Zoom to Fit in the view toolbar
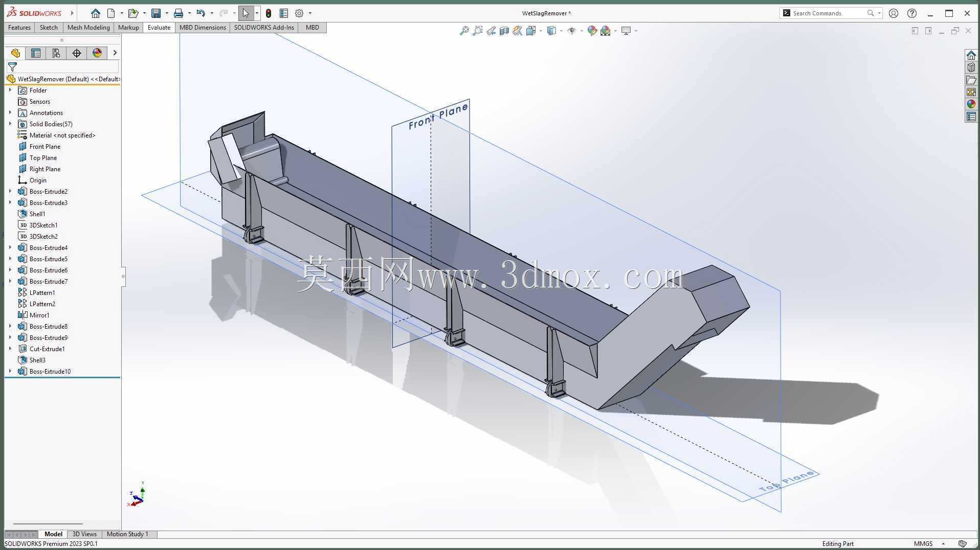 coord(464,31)
